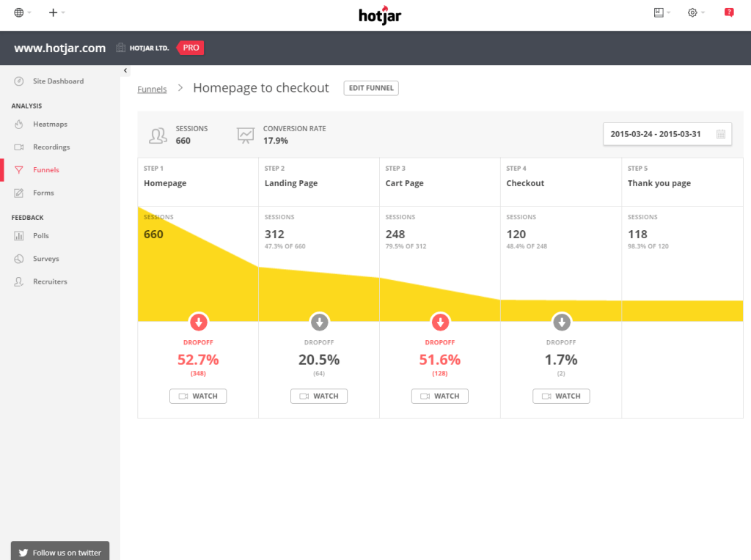Click the Hotjar logo in header
Screen dimensions: 751x560
point(380,14)
